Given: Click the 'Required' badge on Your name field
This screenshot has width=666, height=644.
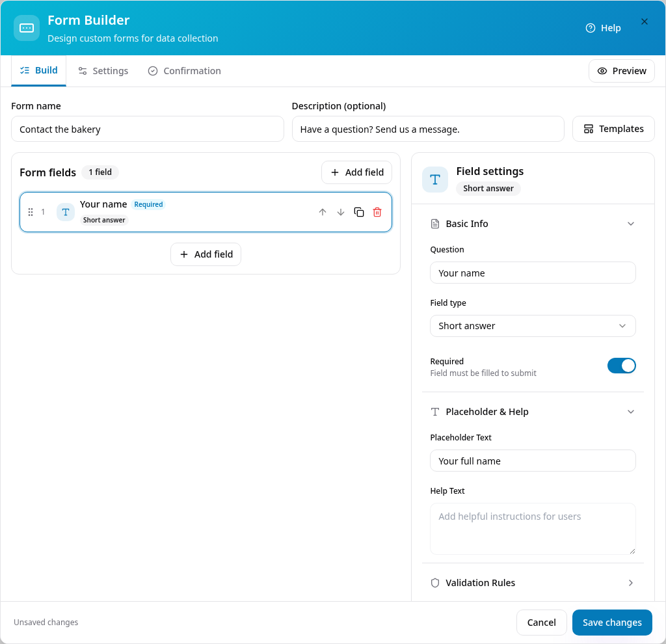Looking at the screenshot, I should pos(148,204).
